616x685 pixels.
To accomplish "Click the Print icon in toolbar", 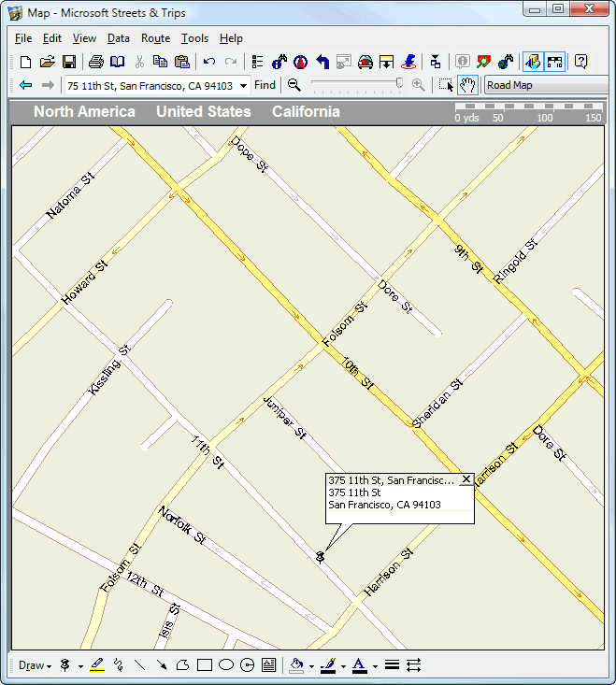I will tap(95, 62).
